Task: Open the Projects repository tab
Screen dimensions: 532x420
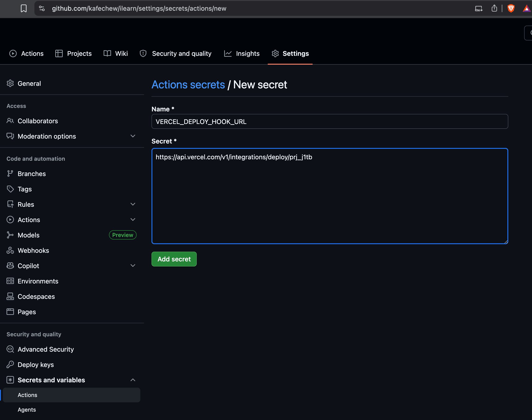Action: 73,53
